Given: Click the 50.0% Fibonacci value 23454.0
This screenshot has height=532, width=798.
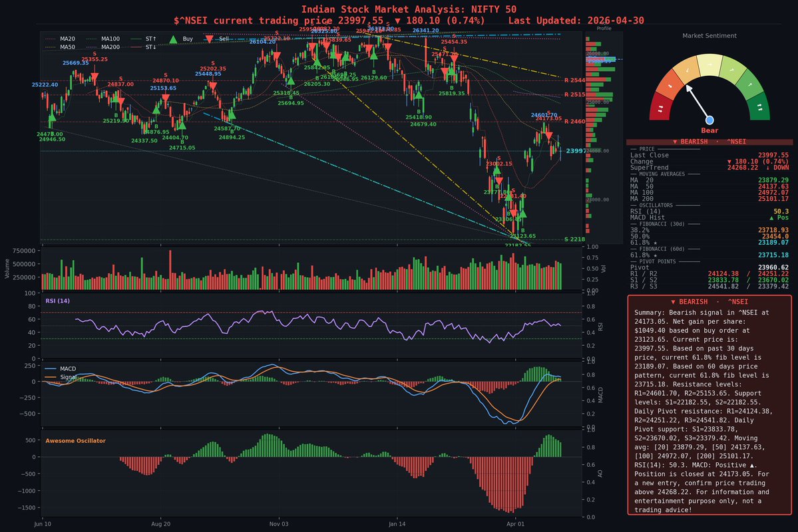Looking at the screenshot, I should [775, 236].
